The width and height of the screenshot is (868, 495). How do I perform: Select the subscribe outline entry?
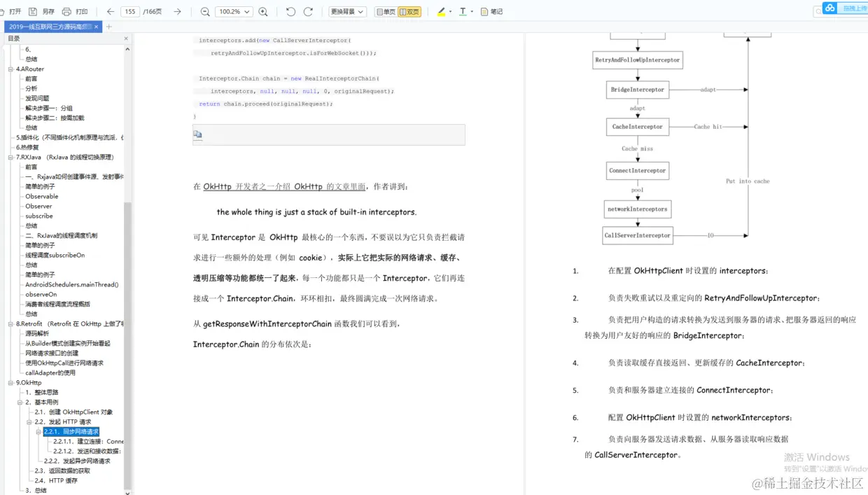pos(39,216)
